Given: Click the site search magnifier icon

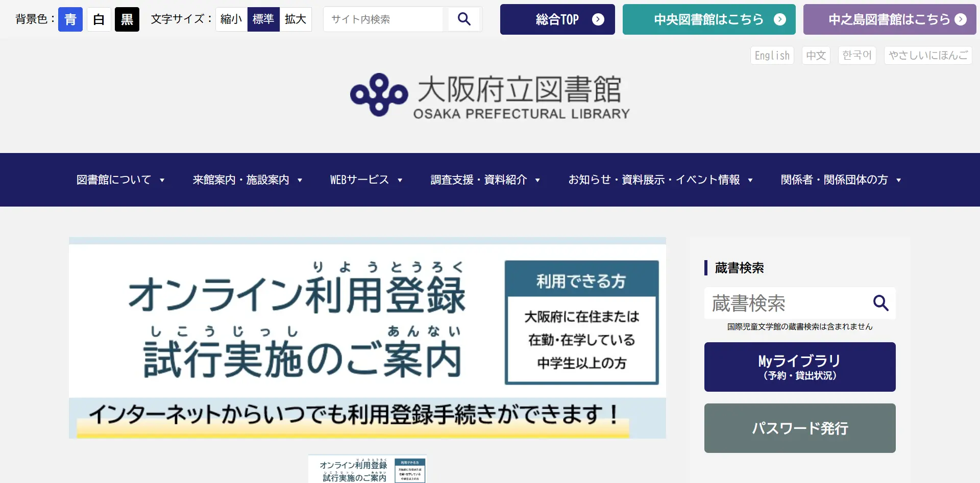Looking at the screenshot, I should point(463,19).
